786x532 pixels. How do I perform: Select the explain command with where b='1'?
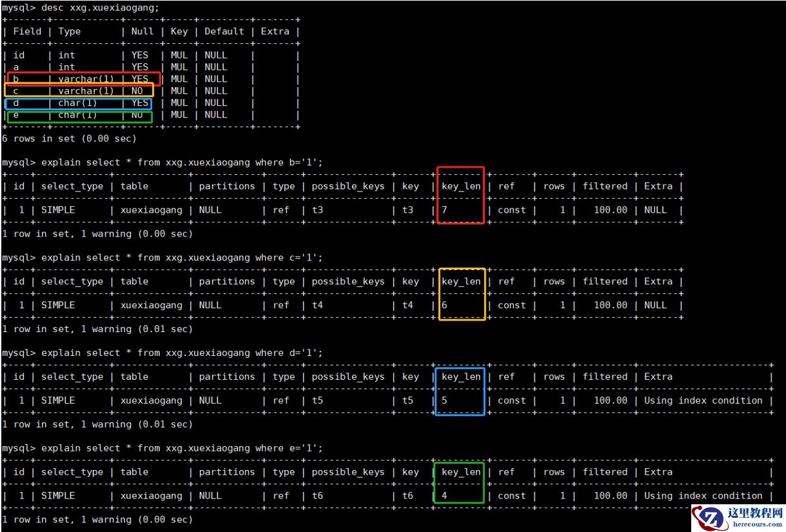162,163
